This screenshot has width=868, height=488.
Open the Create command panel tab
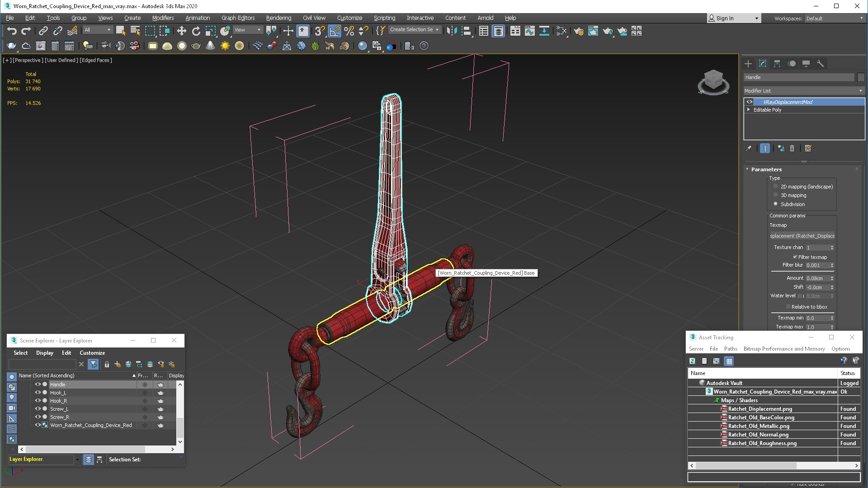(x=748, y=64)
